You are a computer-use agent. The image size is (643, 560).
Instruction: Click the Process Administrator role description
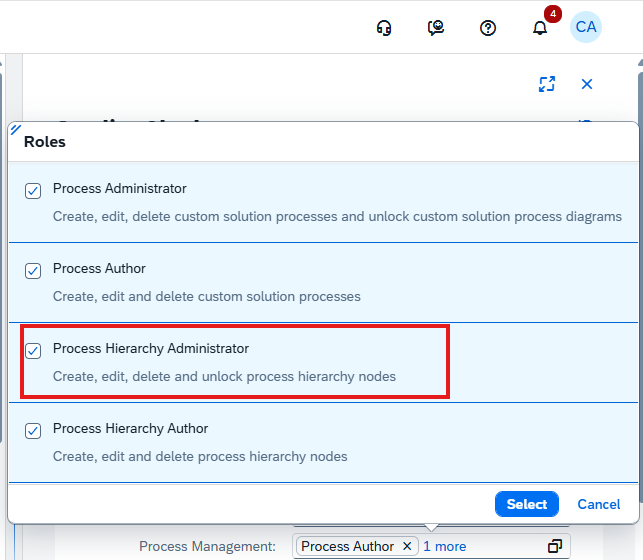pyautogui.click(x=337, y=216)
